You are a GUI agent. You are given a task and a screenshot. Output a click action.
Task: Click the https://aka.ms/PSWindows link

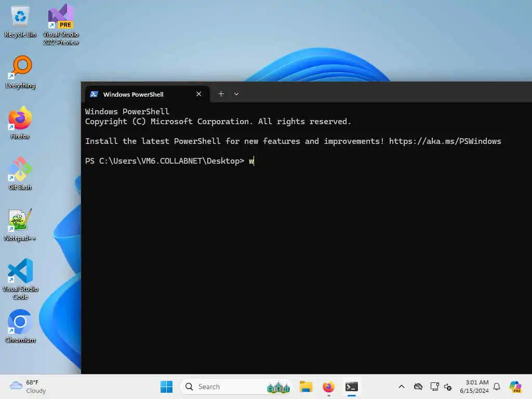(x=445, y=141)
